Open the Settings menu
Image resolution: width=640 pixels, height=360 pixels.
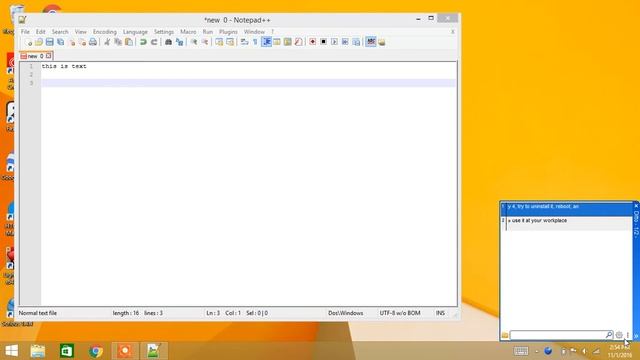tap(164, 32)
